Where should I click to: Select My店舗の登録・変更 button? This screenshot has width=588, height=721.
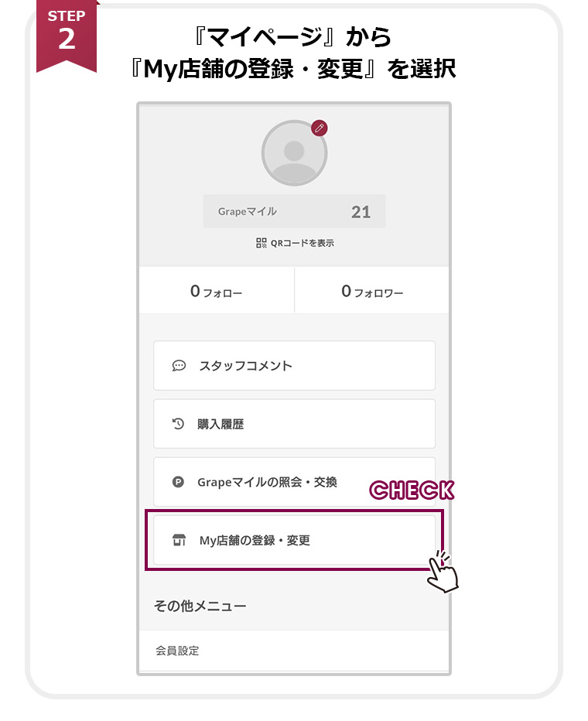[x=294, y=540]
